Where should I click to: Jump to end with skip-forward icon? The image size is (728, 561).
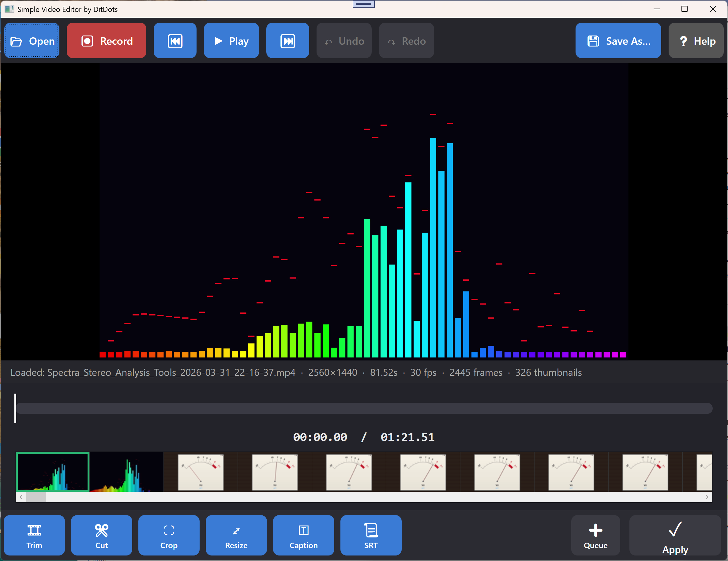(288, 41)
